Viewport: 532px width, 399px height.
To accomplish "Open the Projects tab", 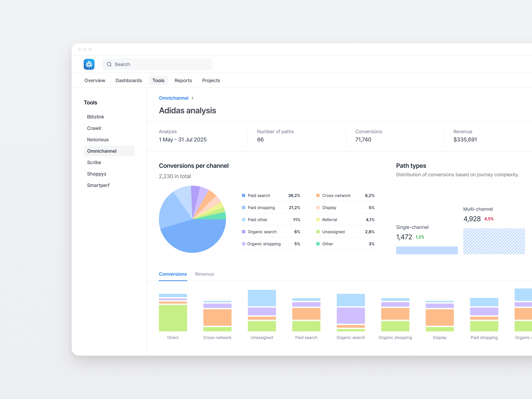I will (x=211, y=80).
